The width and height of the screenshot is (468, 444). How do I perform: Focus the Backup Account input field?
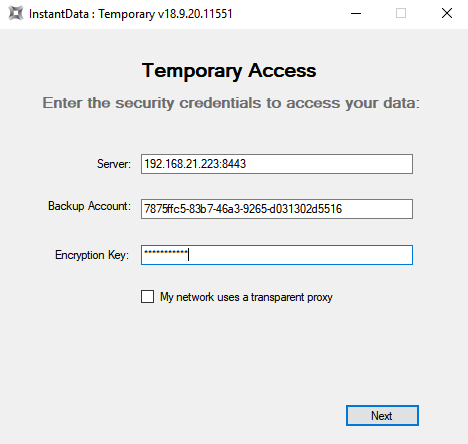[x=277, y=209]
